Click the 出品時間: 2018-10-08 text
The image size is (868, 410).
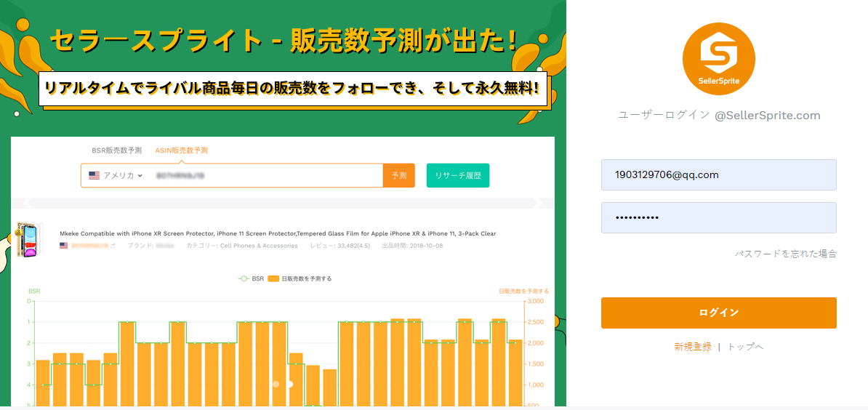(x=412, y=245)
